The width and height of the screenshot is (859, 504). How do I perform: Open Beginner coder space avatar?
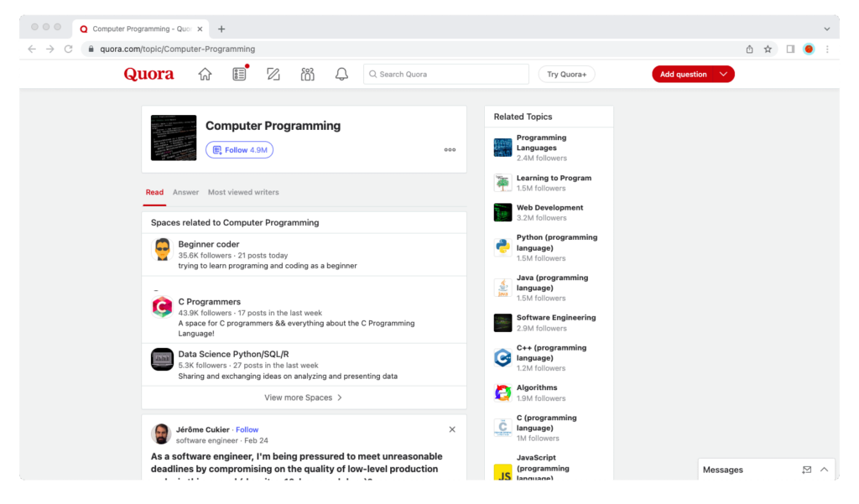162,250
